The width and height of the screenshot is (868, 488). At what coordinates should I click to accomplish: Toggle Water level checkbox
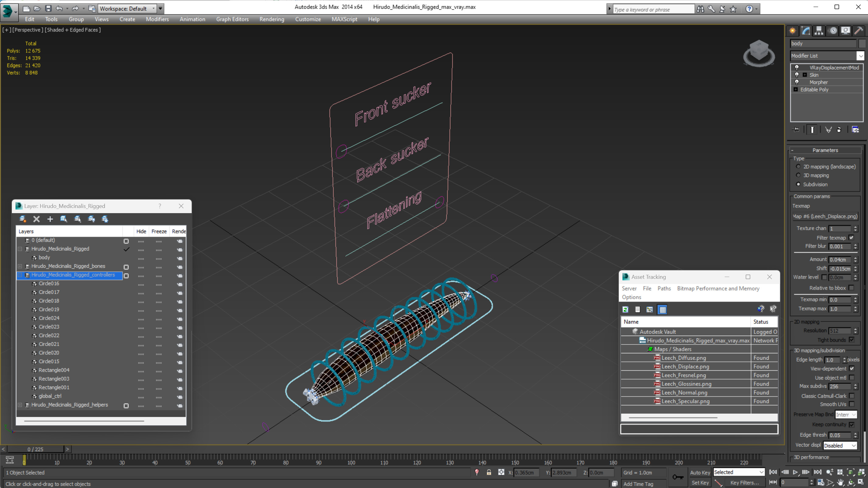point(824,277)
